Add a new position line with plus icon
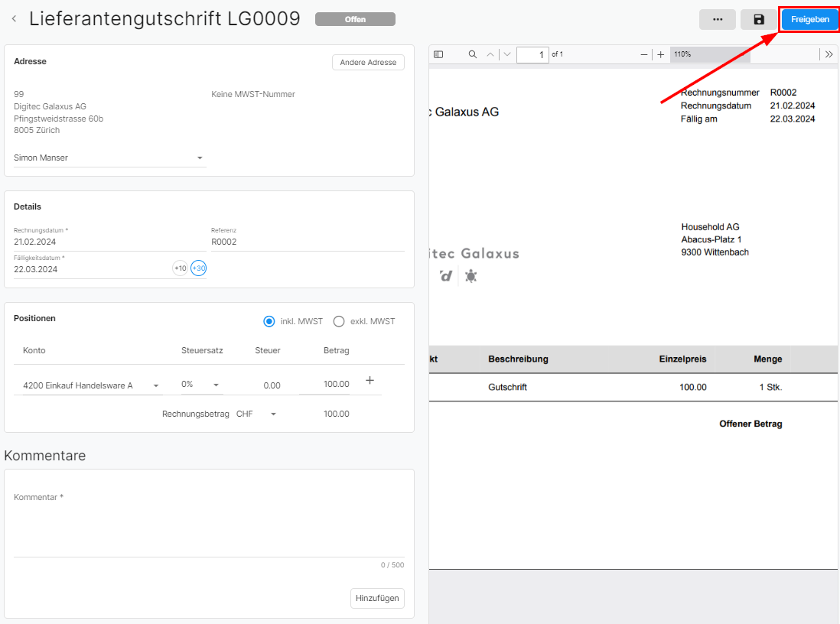Viewport: 840px width, 624px height. pyautogui.click(x=370, y=380)
